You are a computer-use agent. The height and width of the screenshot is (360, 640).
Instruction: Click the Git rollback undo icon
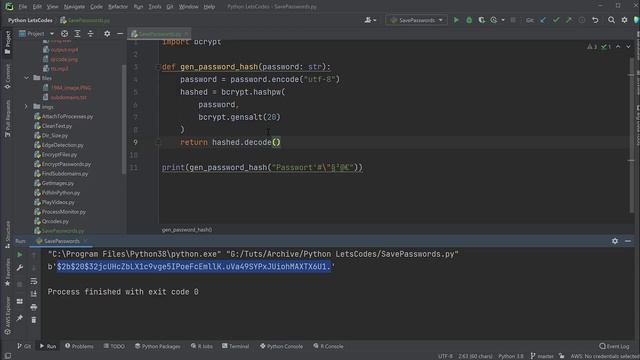point(595,20)
